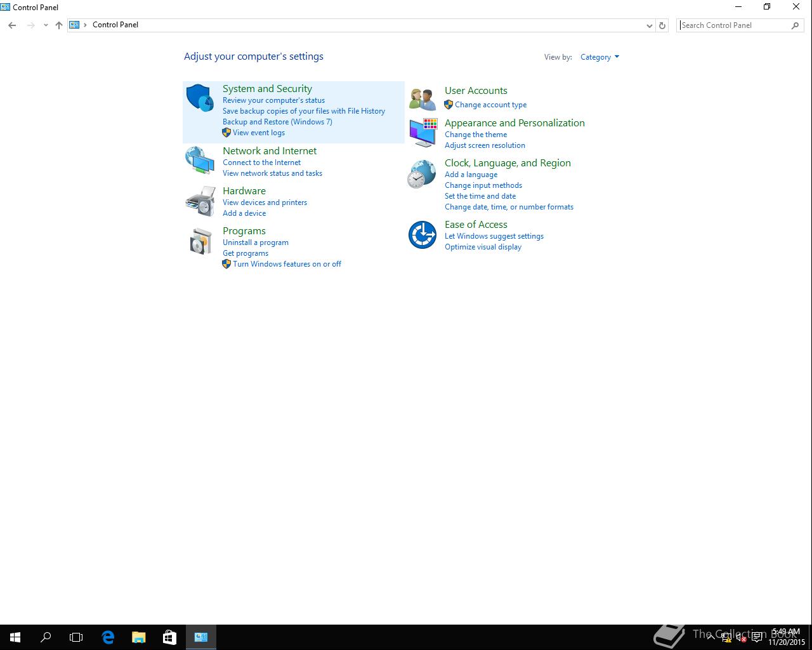This screenshot has width=812, height=650.
Task: Open the User Accounts people icon
Action: tap(422, 99)
